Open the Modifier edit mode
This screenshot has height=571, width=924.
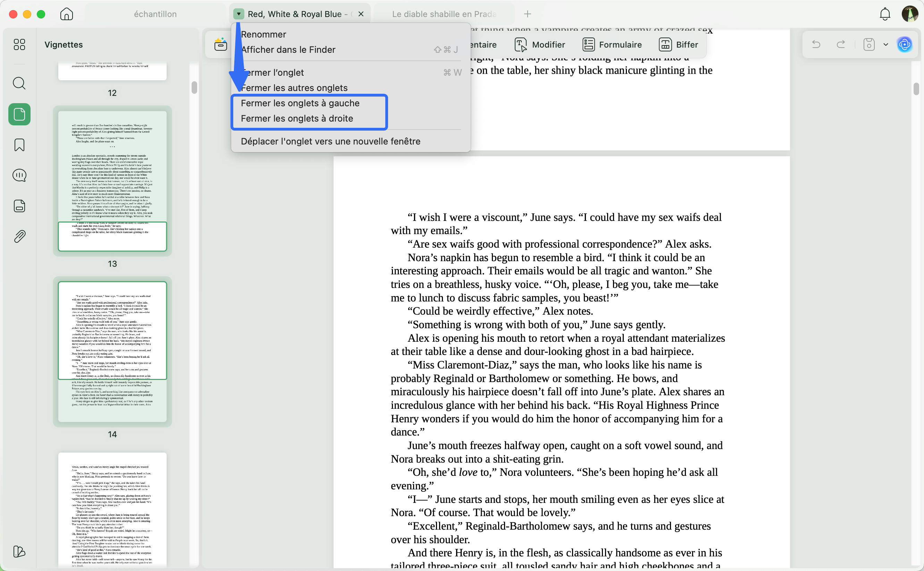[540, 44]
